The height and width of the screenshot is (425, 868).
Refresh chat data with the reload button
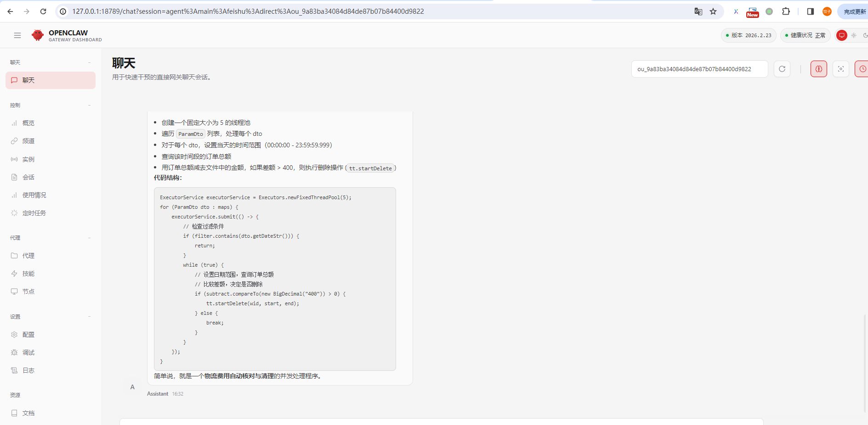coord(782,69)
